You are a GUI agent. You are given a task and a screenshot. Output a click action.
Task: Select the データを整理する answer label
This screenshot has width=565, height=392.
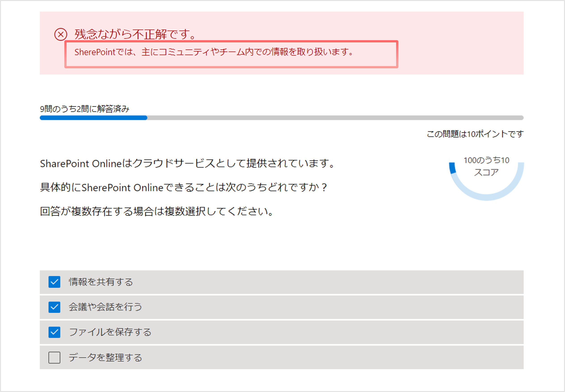(x=105, y=357)
